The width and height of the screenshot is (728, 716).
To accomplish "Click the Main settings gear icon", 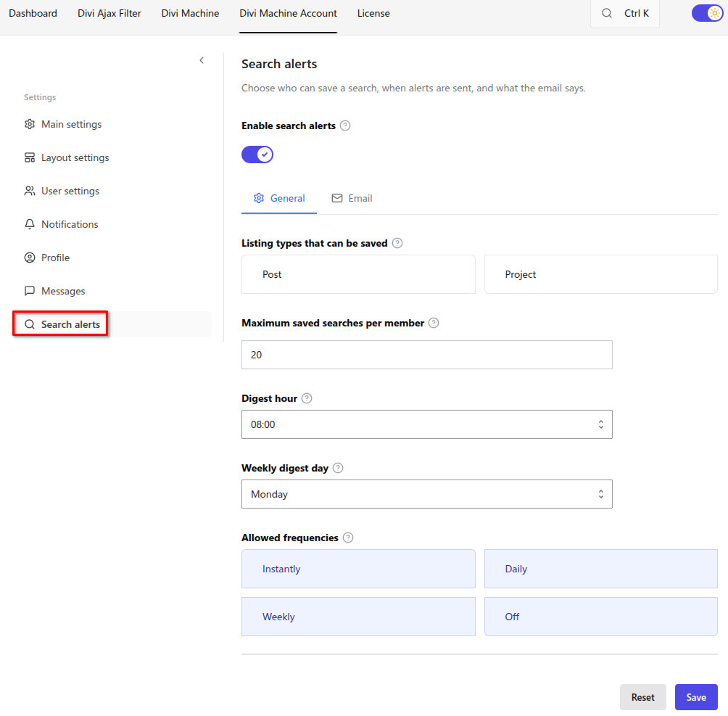I will coord(30,124).
